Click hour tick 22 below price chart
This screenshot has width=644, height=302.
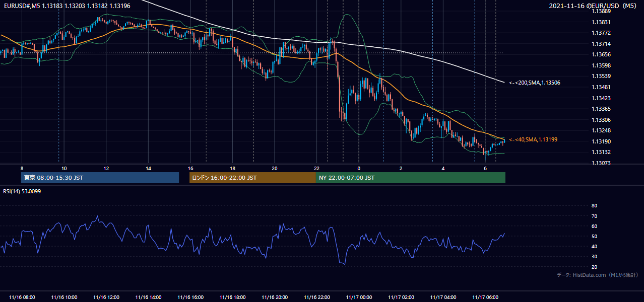click(316, 168)
